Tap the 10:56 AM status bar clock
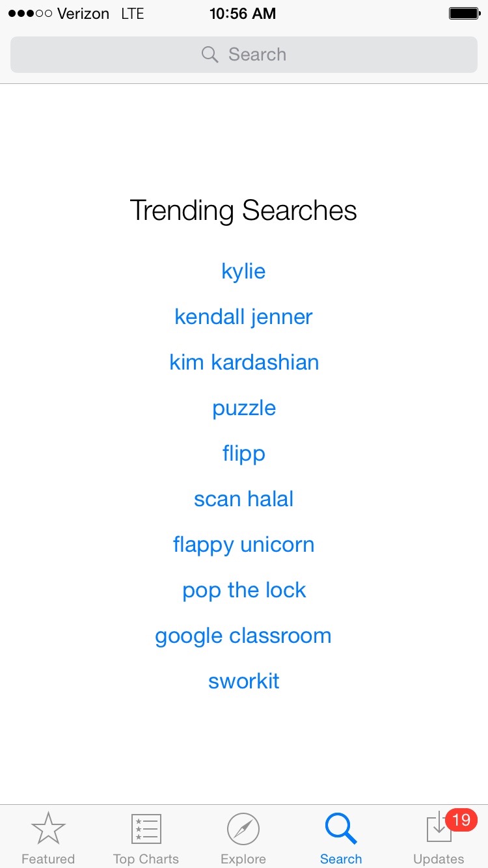Screen dimensions: 488x868 243,14
